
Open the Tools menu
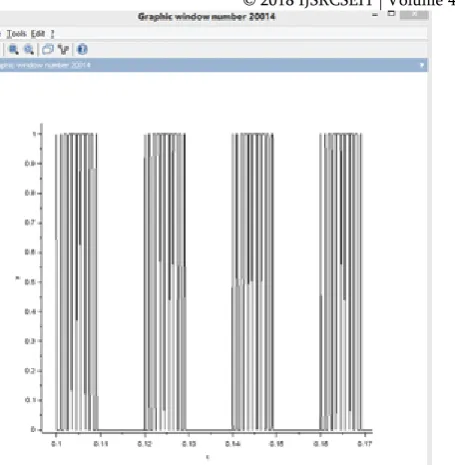[x=17, y=34]
